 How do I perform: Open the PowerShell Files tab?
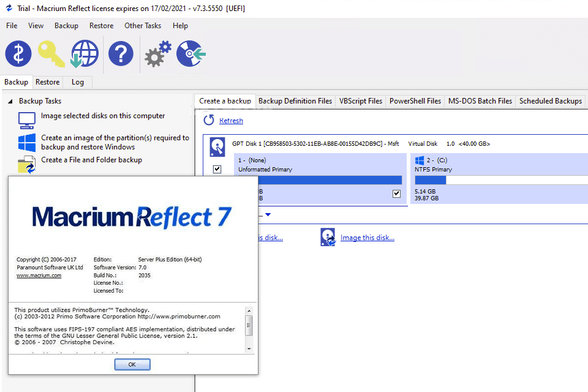coord(415,101)
